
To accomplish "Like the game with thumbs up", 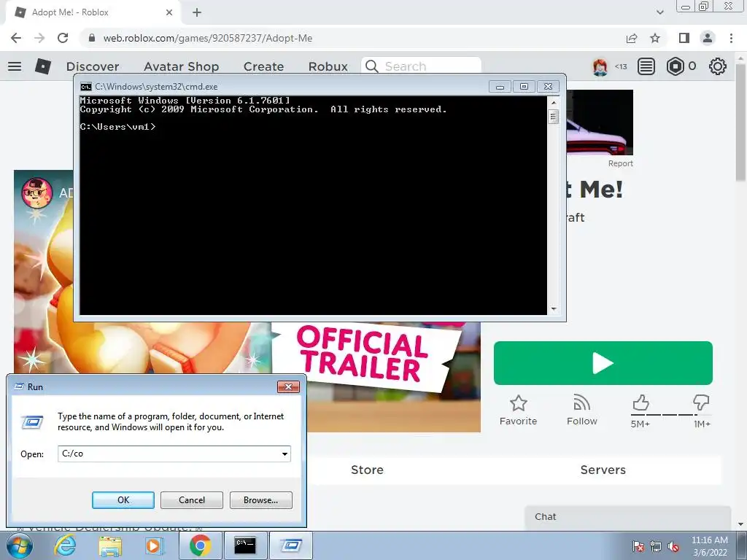I will click(640, 402).
